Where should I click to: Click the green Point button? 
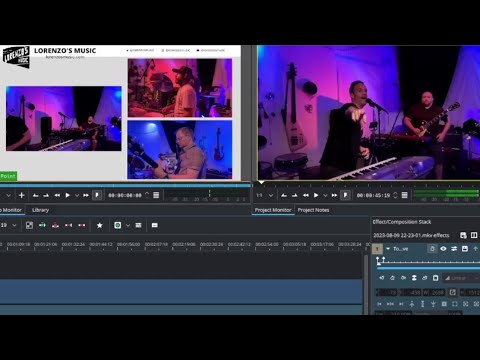pos(8,176)
